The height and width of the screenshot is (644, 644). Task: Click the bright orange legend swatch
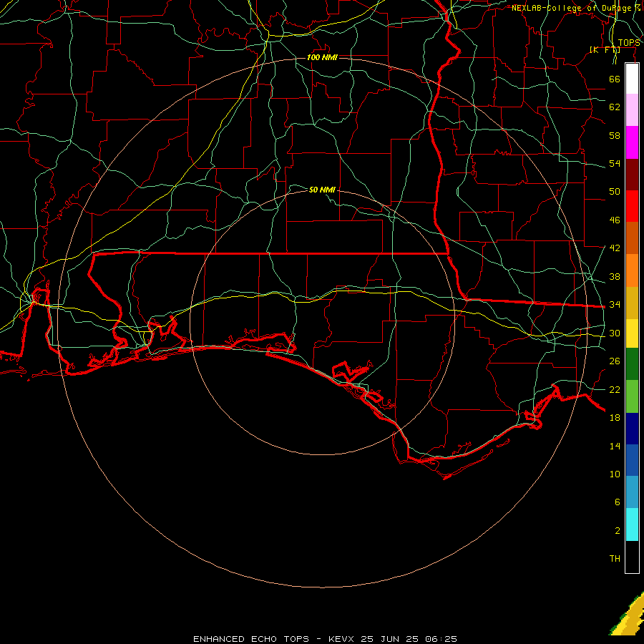(x=632, y=270)
